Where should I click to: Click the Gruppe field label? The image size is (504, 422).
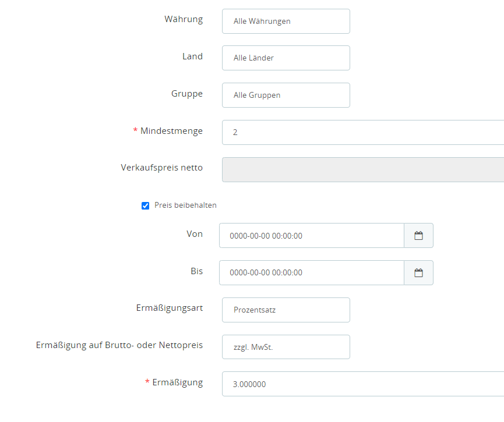point(186,94)
